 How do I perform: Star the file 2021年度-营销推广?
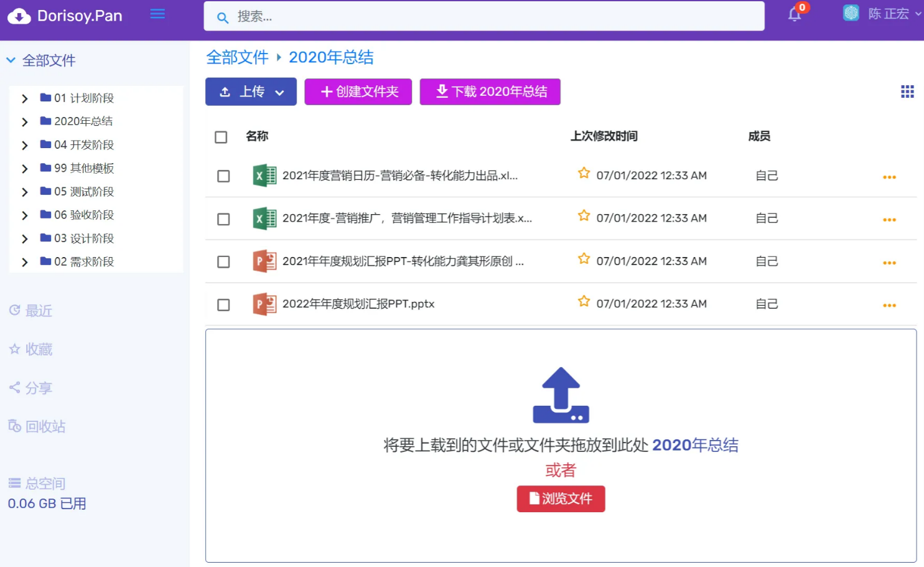coord(584,216)
